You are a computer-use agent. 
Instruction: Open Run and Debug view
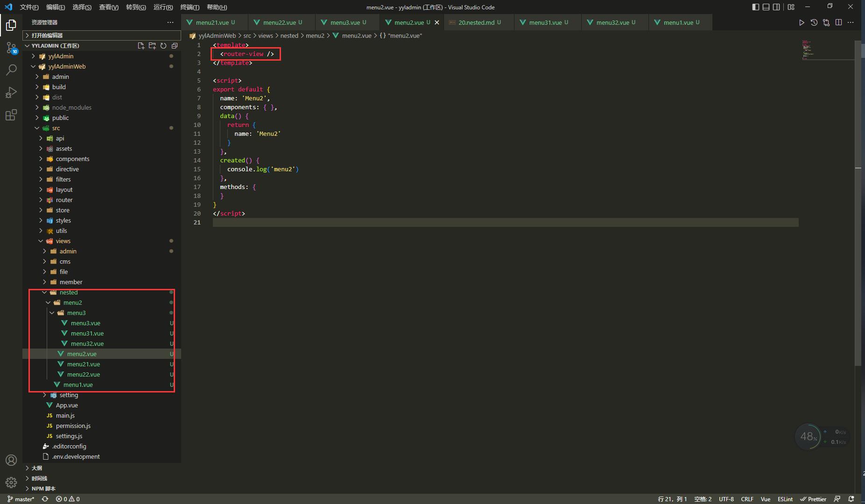[x=11, y=92]
